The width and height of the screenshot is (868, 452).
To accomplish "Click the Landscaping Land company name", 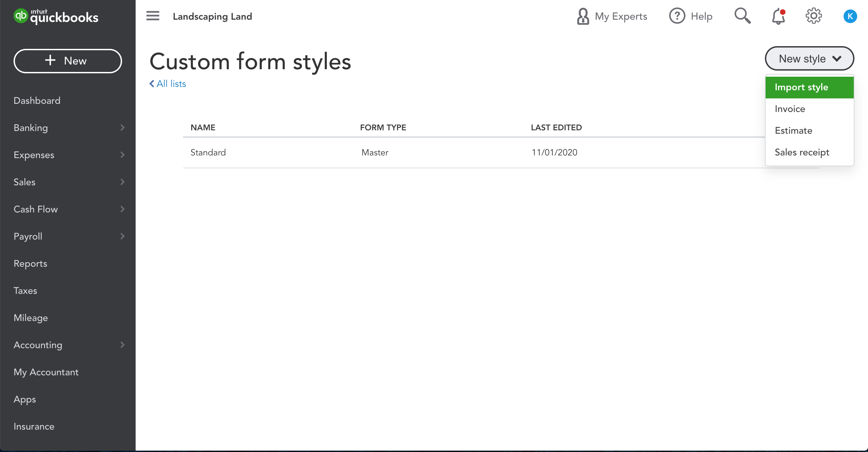I will (212, 16).
